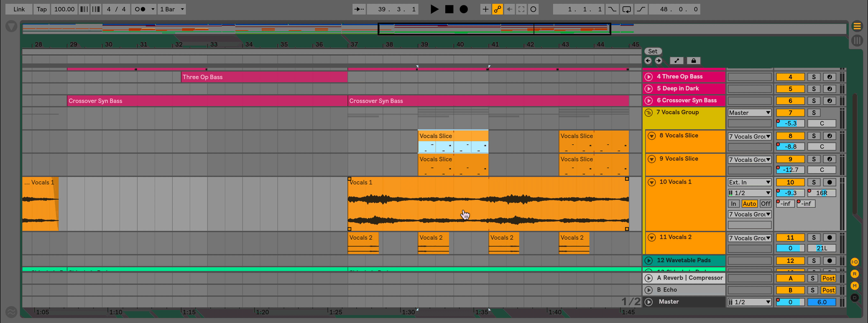Viewport: 868px width, 323px height.
Task: Set Vocals 1 monitor to Auto
Action: click(x=749, y=204)
